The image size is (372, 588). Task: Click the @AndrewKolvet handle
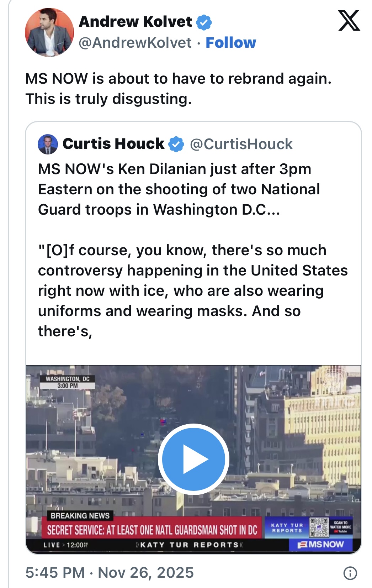[135, 43]
